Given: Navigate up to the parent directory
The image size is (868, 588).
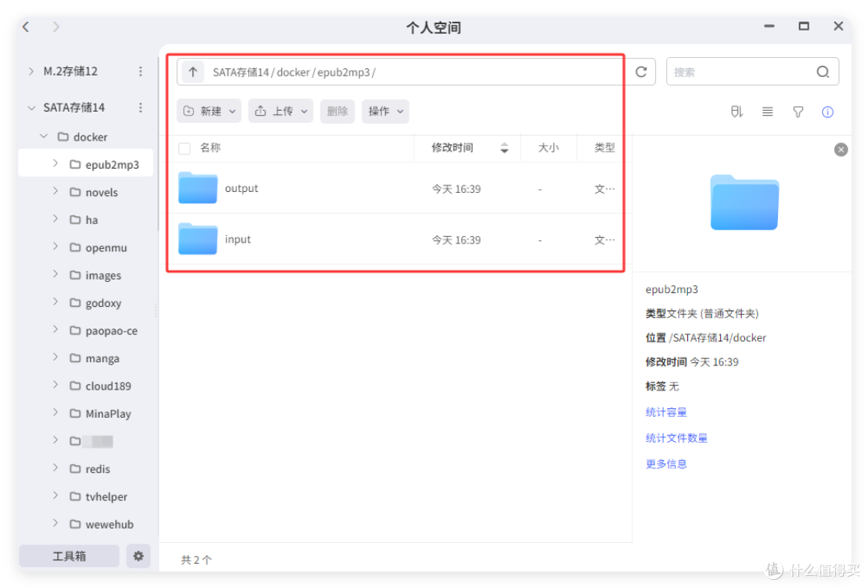Looking at the screenshot, I should [193, 72].
